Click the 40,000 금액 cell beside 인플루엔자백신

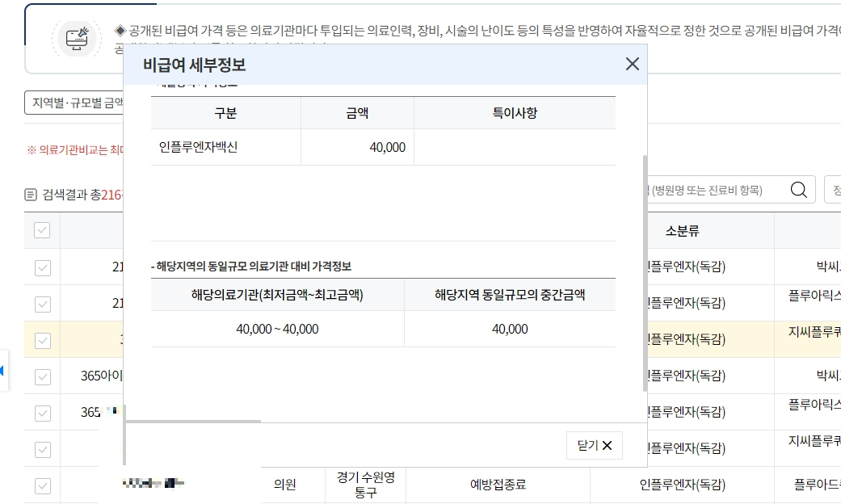tap(357, 147)
